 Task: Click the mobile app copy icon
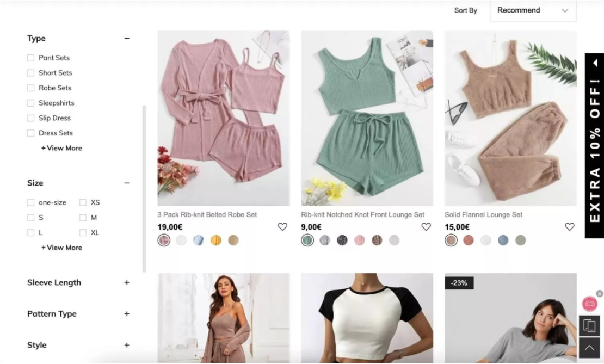[589, 325]
